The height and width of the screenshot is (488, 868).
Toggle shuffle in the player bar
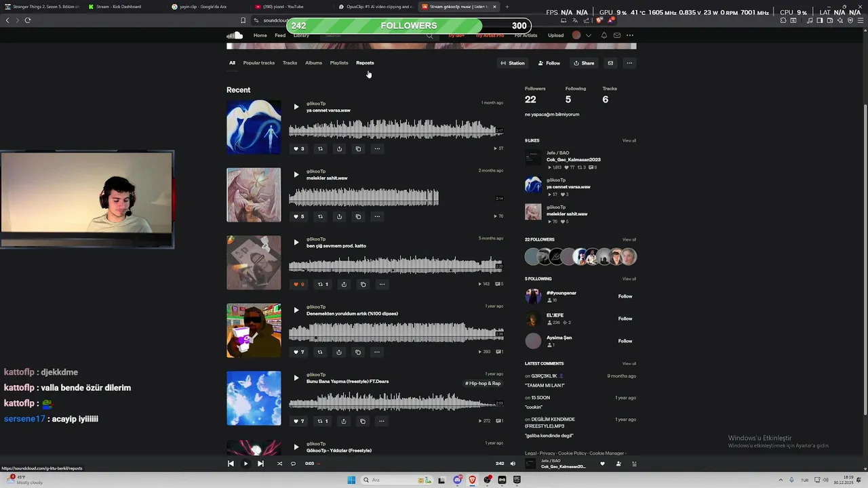[279, 464]
